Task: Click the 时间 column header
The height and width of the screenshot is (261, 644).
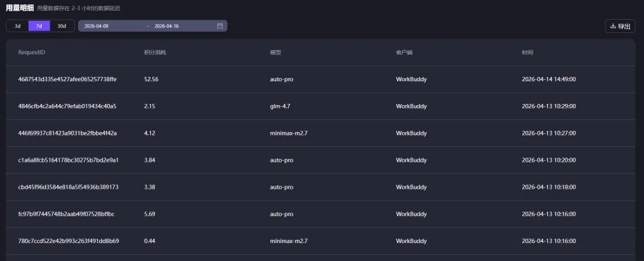Action: pyautogui.click(x=527, y=53)
